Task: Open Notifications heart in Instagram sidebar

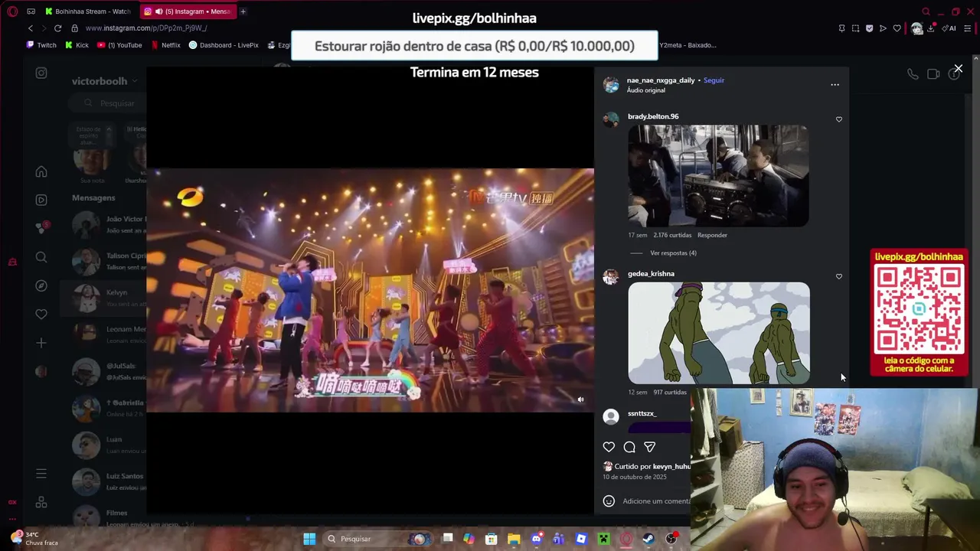Action: [x=41, y=314]
